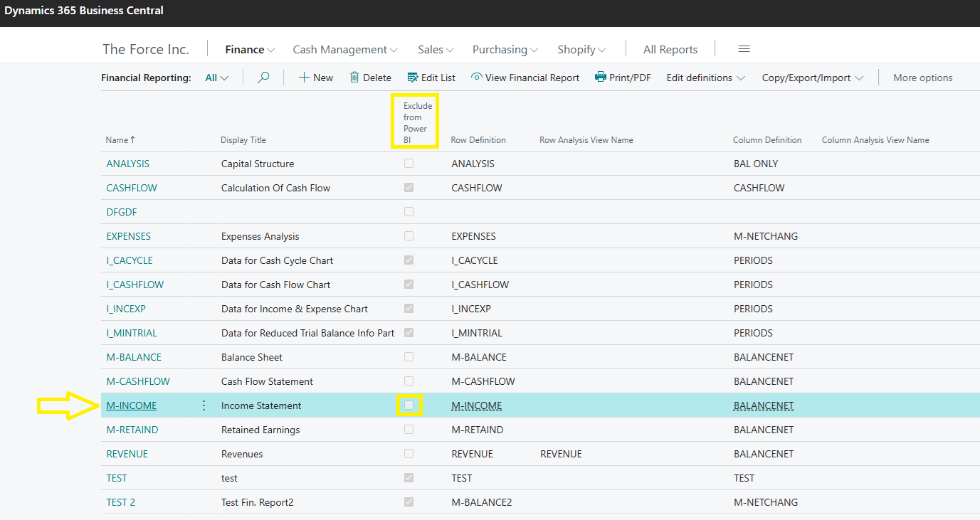
Task: Click 'Cash Flow Statement' display title cell
Action: [x=267, y=381]
